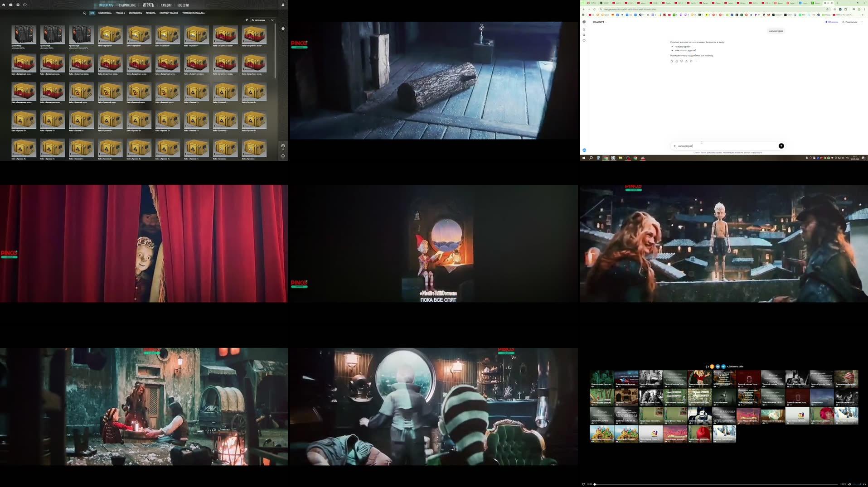Select the КОНТЕЙНЕРЫ inventory filter
Screen dimensions: 868x487
click(x=135, y=13)
